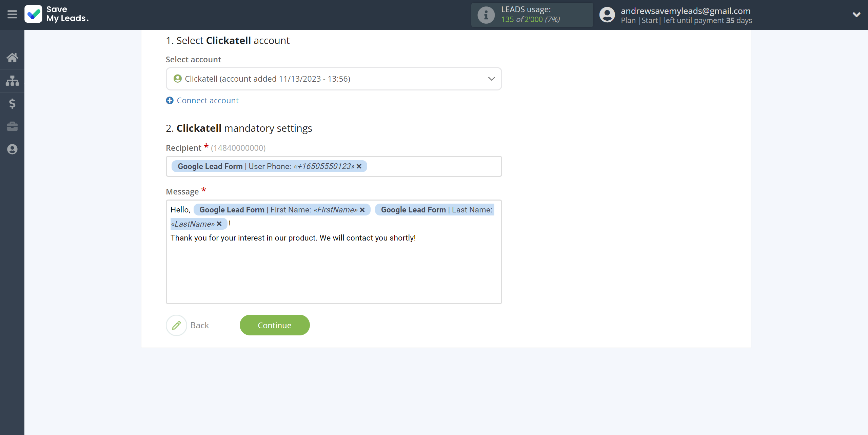Open the Clickatell account dropdown
The height and width of the screenshot is (435, 868).
[x=334, y=79]
